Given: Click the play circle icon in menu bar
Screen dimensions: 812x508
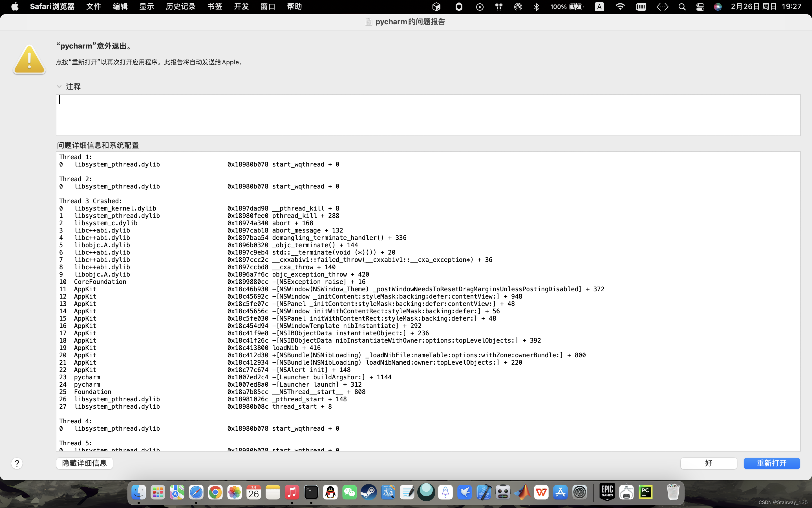Looking at the screenshot, I should tap(480, 7).
